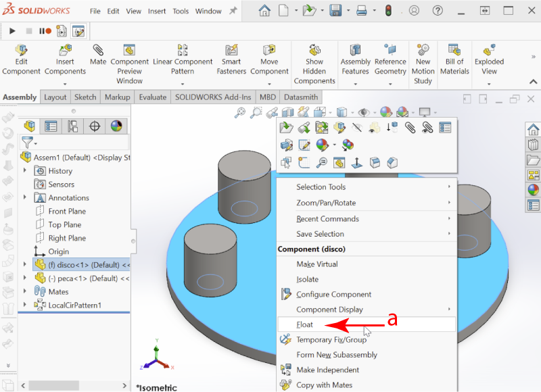Open Appearances task pane color ball
Viewport: 541px width, 392px height.
pyautogui.click(x=533, y=190)
